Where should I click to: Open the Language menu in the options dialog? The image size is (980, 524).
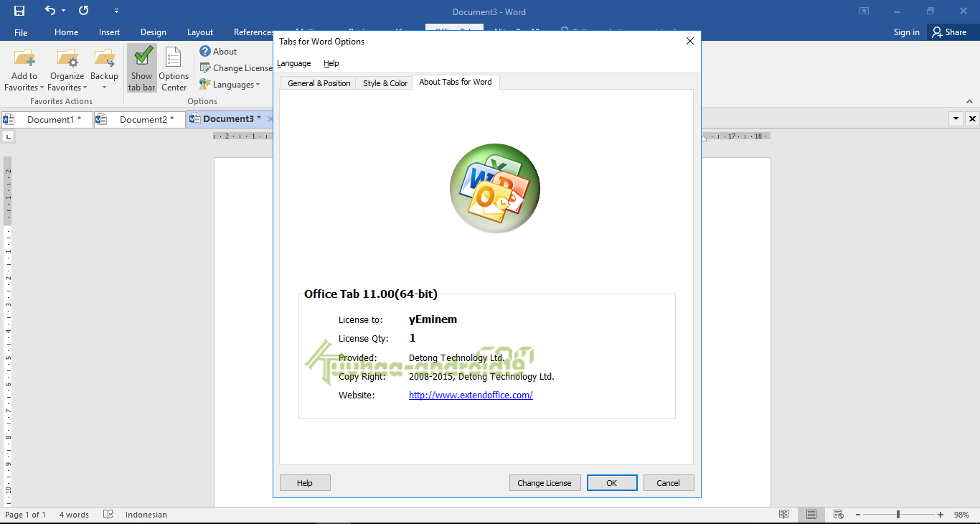pyautogui.click(x=294, y=63)
